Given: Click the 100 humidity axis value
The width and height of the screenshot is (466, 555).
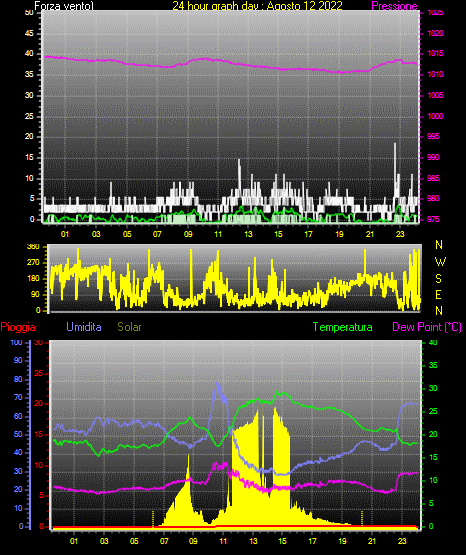Looking at the screenshot, I should [x=17, y=343].
